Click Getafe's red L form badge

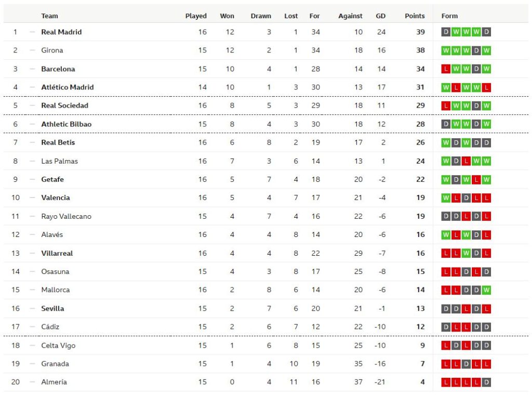(476, 179)
